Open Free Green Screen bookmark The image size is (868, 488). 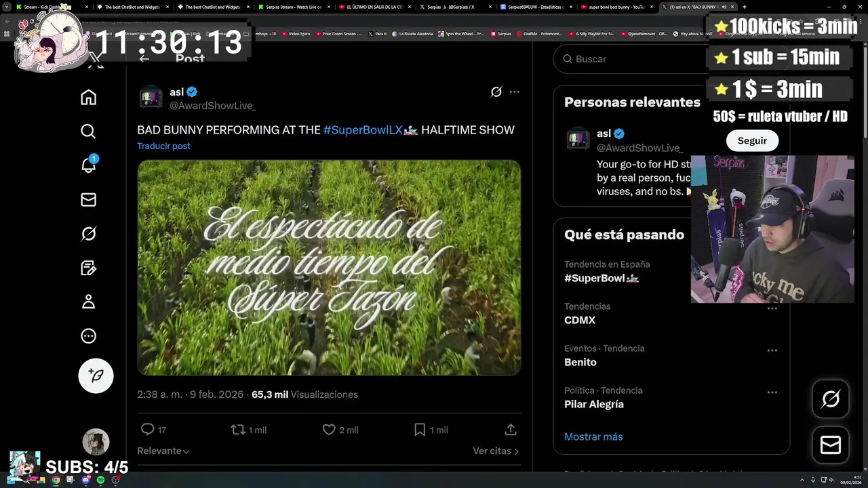coord(338,33)
